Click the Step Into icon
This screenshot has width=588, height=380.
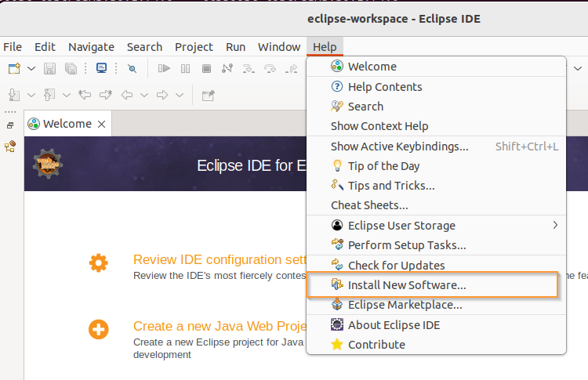[x=249, y=69]
